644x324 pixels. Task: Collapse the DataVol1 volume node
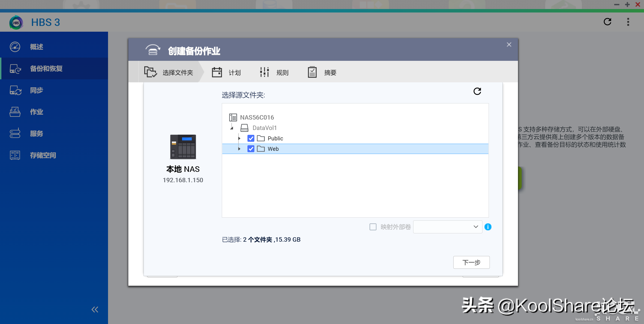[232, 128]
